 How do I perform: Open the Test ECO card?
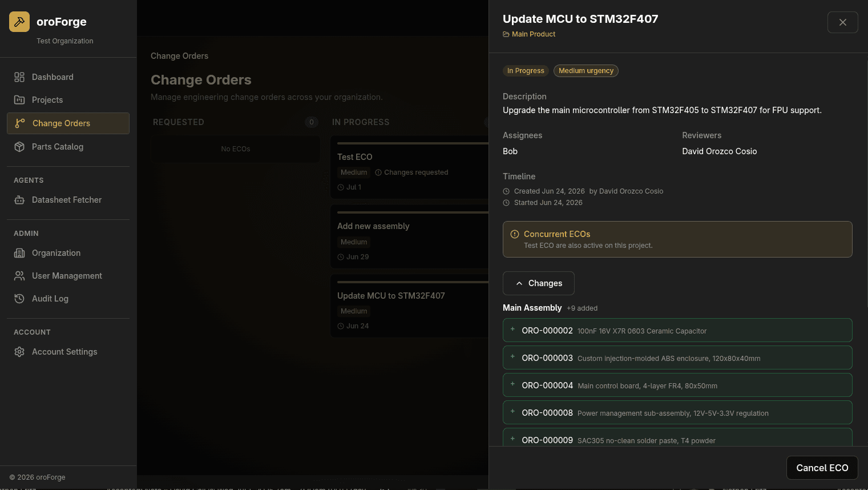(x=409, y=167)
